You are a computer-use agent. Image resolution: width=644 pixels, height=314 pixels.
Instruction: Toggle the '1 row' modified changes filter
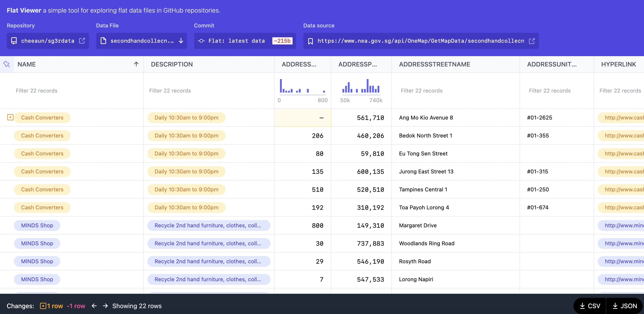click(51, 306)
